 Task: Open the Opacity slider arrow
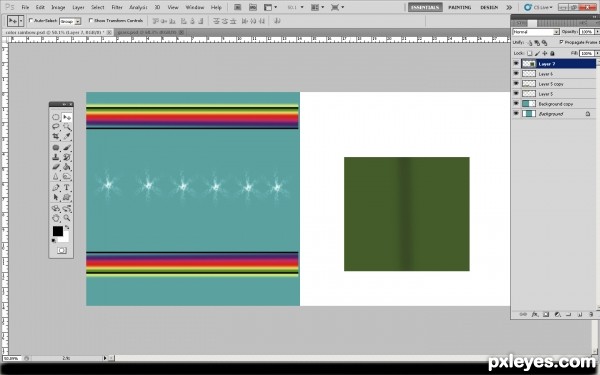pos(597,32)
